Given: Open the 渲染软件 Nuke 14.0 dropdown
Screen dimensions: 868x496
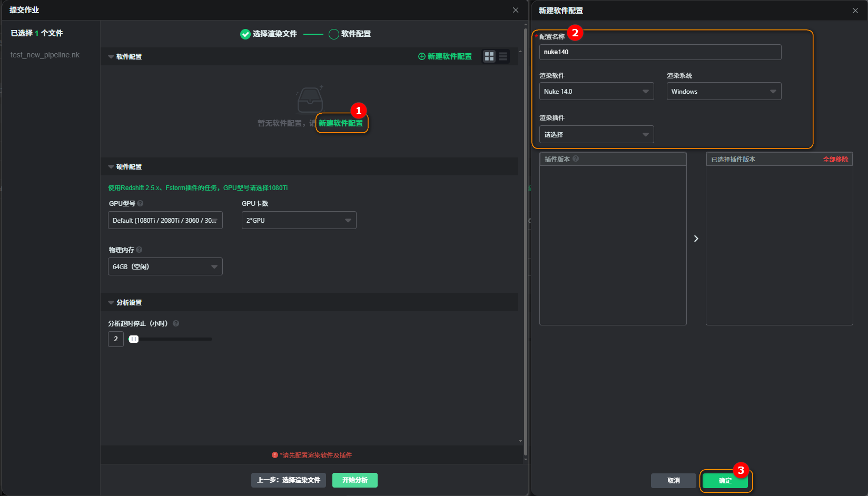Looking at the screenshot, I should (597, 91).
